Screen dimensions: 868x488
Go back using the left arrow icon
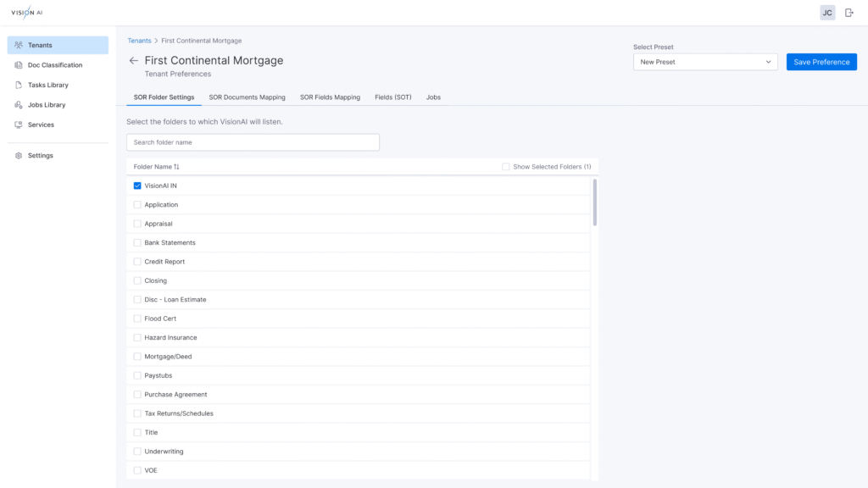[133, 61]
